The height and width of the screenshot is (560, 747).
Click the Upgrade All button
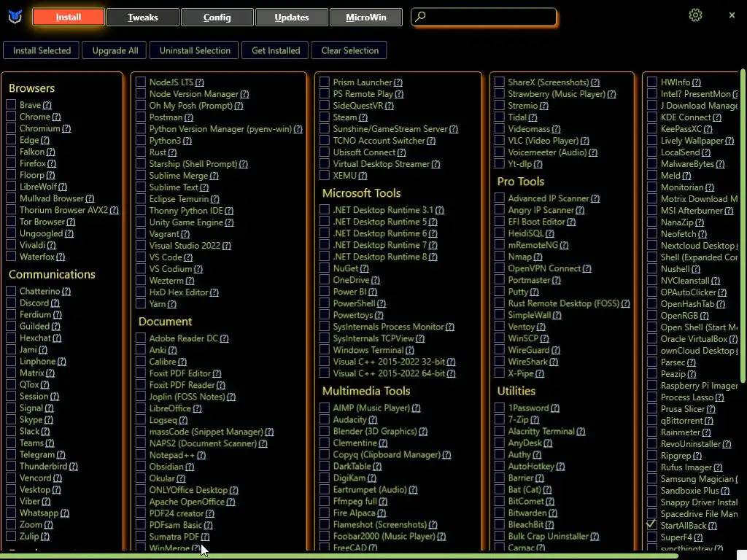tap(115, 50)
